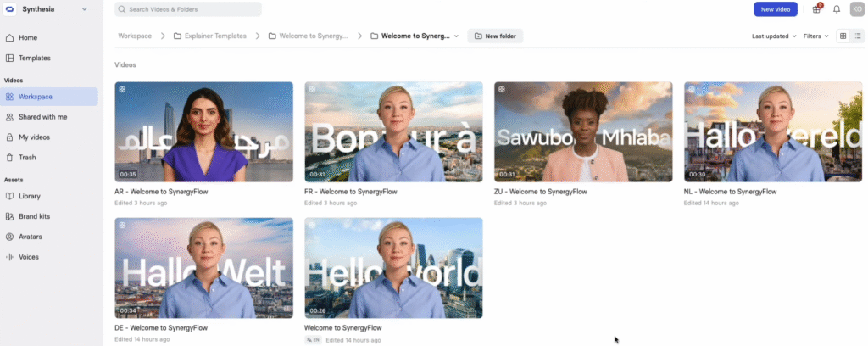
Task: Click the badge icon on Hello world thumbnail
Action: pos(312,225)
